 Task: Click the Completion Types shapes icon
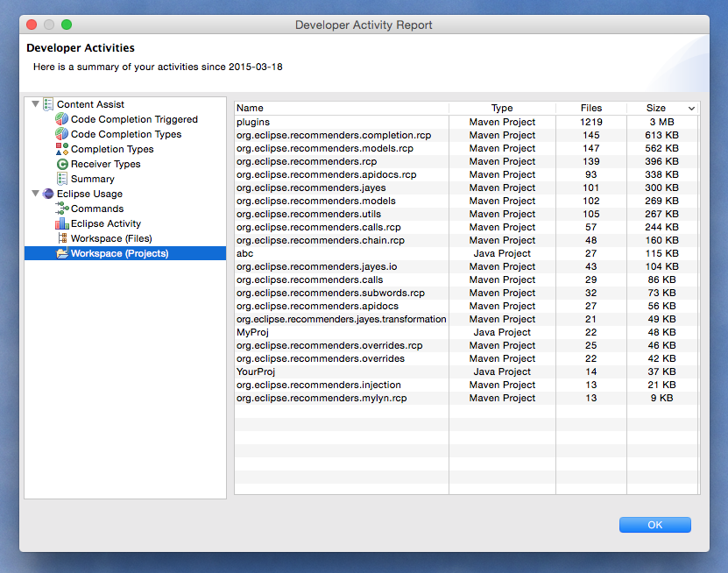click(61, 149)
